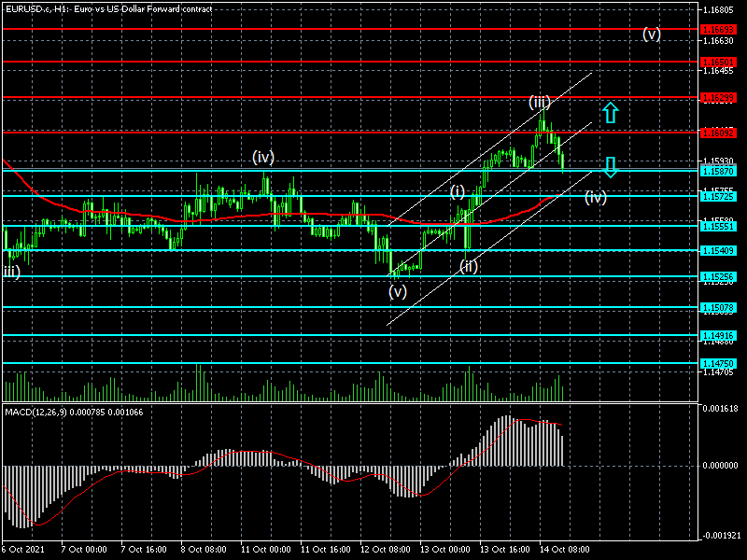The width and height of the screenshot is (747, 560).
Task: Click the 1.14705 price axis value
Action: coord(718,372)
